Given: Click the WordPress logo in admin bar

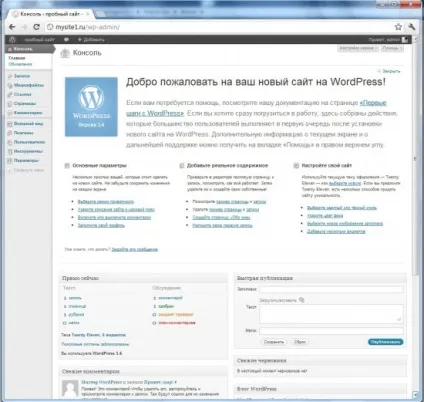Looking at the screenshot, I should coord(12,39).
